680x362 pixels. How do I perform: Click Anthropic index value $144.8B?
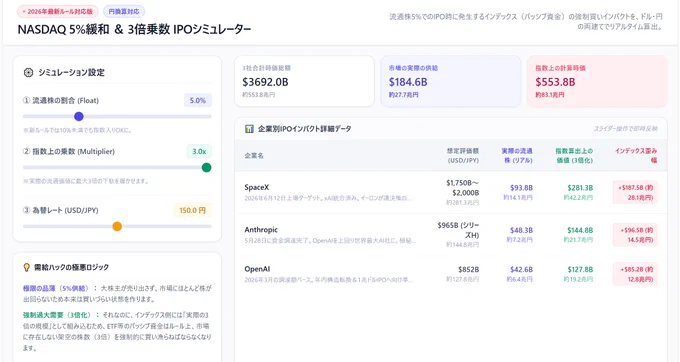click(x=580, y=230)
